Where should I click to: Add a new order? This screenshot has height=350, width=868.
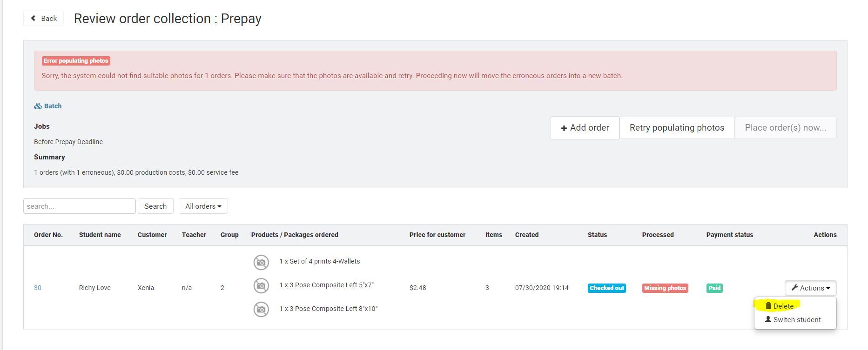point(585,128)
